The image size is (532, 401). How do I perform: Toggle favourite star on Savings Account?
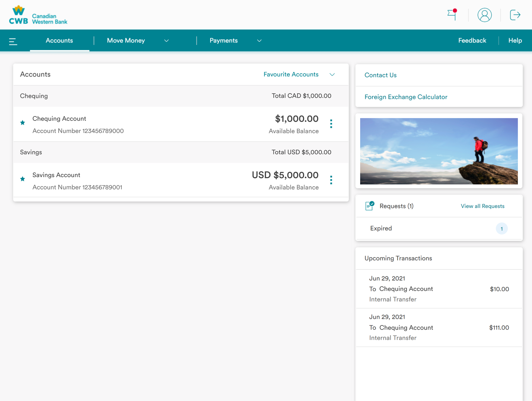tap(23, 179)
